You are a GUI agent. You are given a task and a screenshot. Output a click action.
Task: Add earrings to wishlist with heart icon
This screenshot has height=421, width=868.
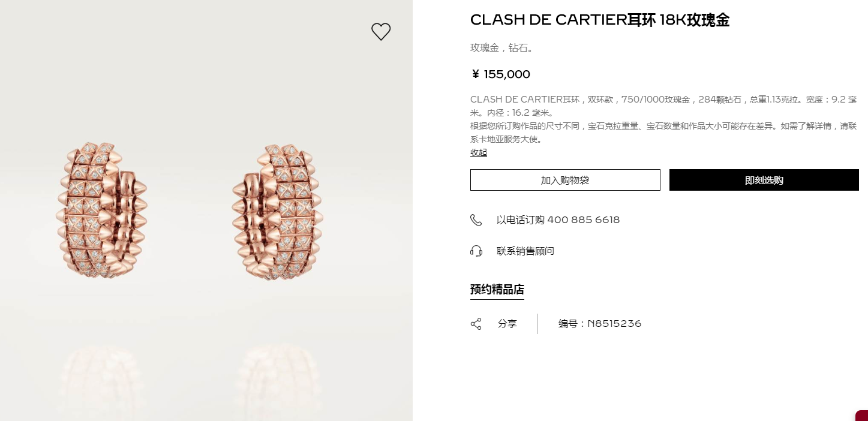point(381,32)
